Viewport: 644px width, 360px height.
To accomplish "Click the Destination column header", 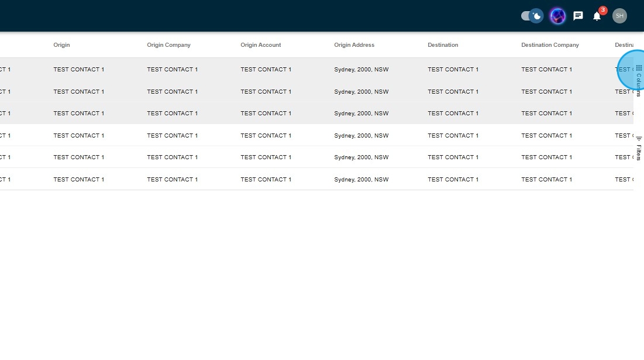I will point(443,45).
